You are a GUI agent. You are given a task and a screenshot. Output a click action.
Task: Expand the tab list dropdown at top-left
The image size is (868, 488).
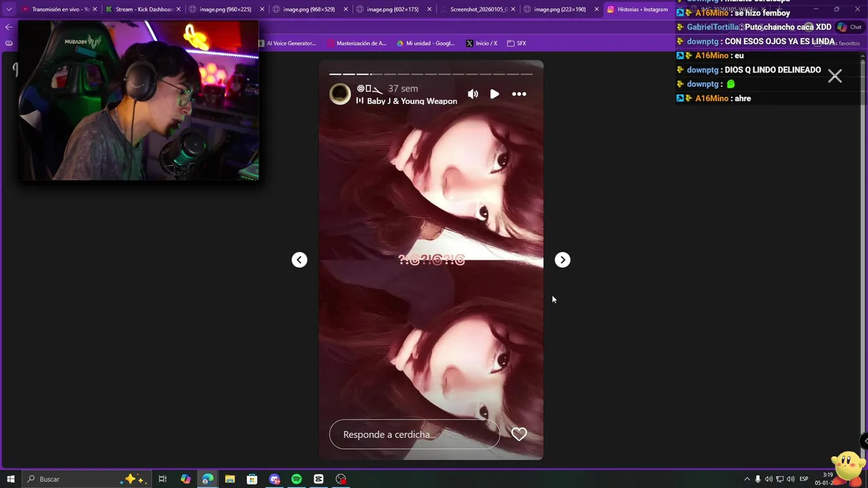[8, 9]
